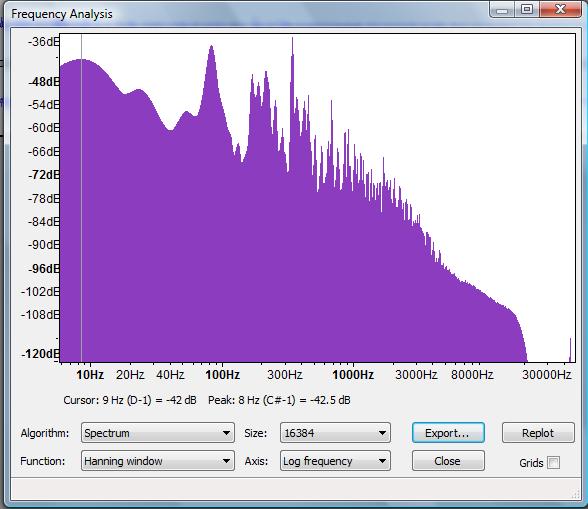Minimize the Frequency Analysis window
Screen dimensions: 588x509
click(502, 9)
